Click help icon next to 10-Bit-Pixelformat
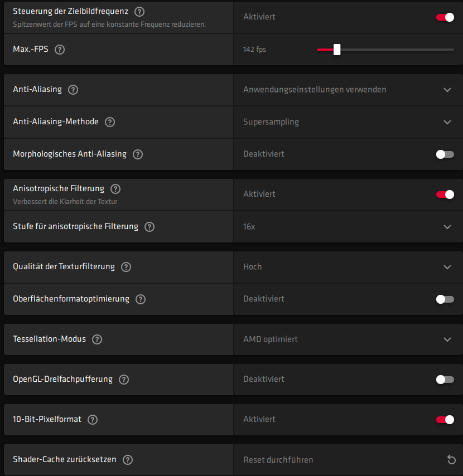Screen dimensions: 463x476 (93, 420)
